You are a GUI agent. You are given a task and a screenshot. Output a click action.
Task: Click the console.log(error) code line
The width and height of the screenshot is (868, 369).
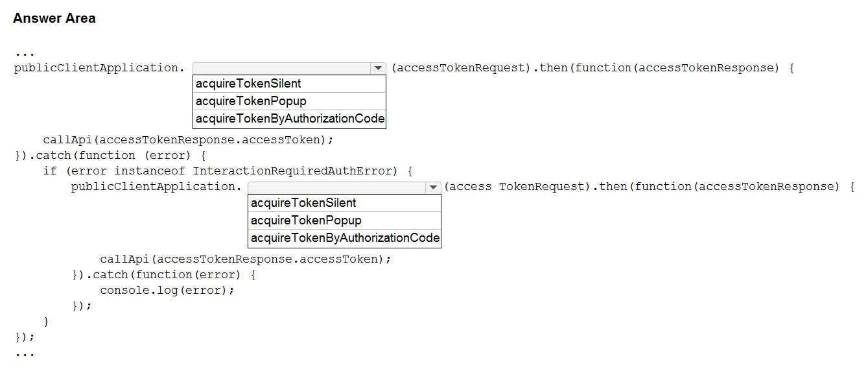(x=167, y=290)
